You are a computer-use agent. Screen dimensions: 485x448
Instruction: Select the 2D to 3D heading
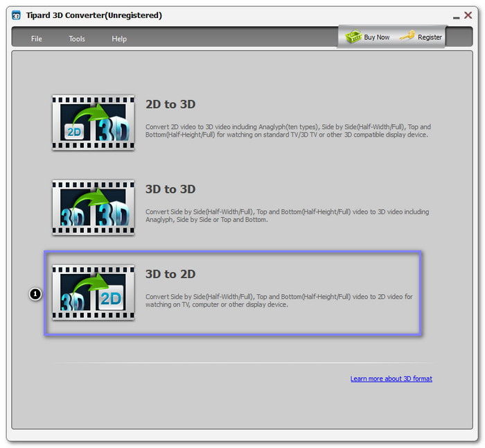(x=170, y=104)
